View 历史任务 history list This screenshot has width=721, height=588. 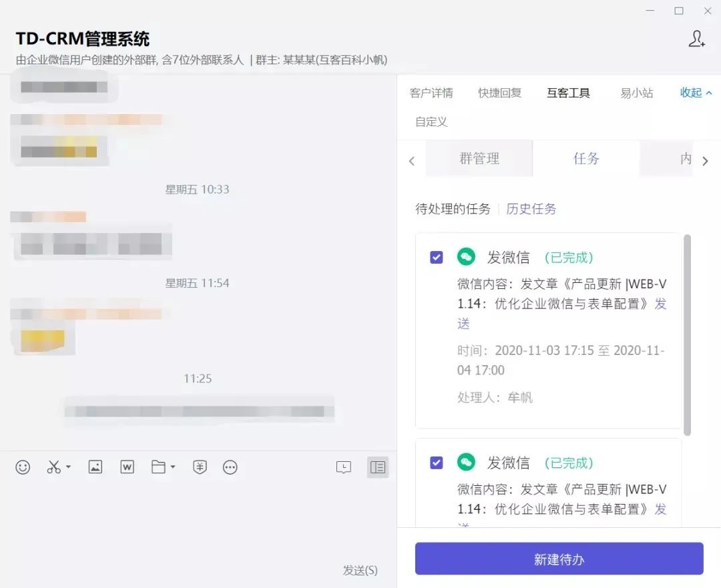[531, 209]
